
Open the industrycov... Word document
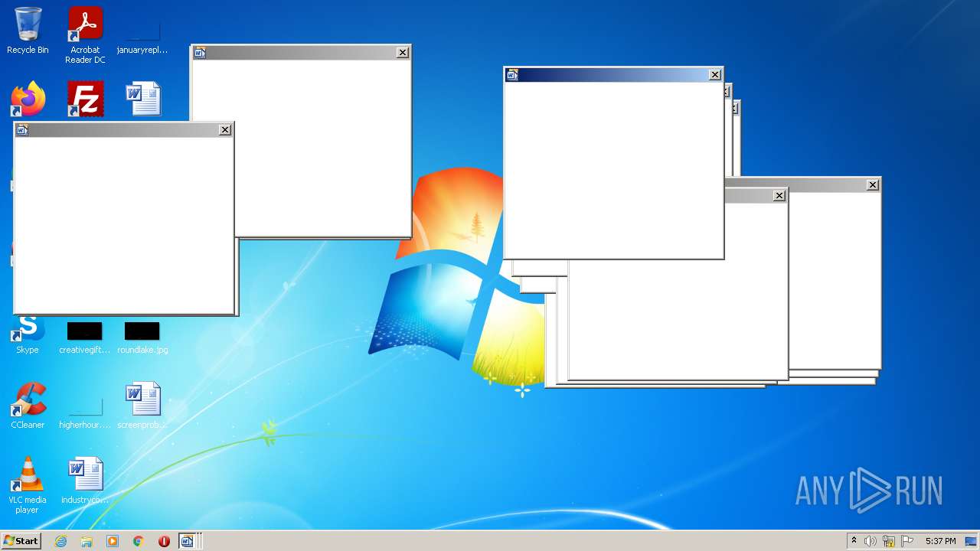85,481
